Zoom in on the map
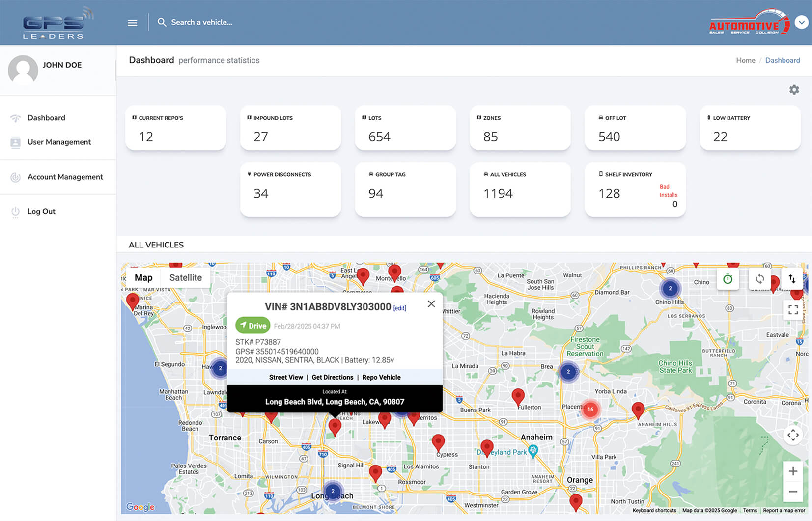812x521 pixels. pyautogui.click(x=793, y=471)
